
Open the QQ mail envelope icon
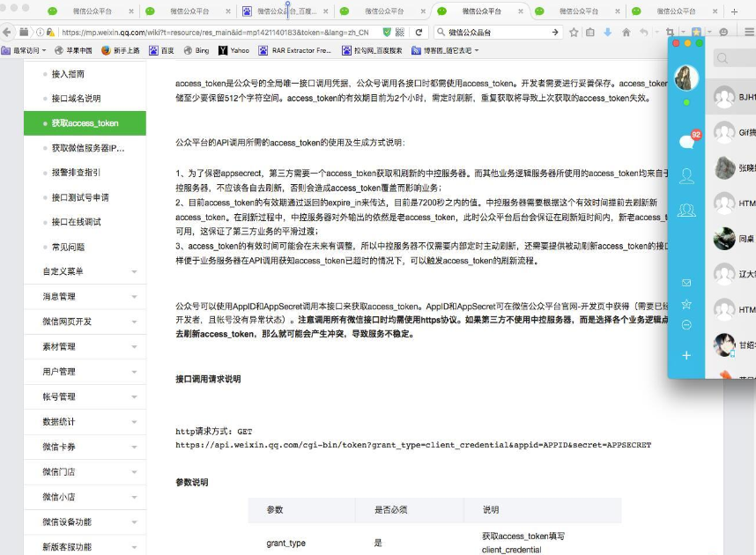coord(686,283)
